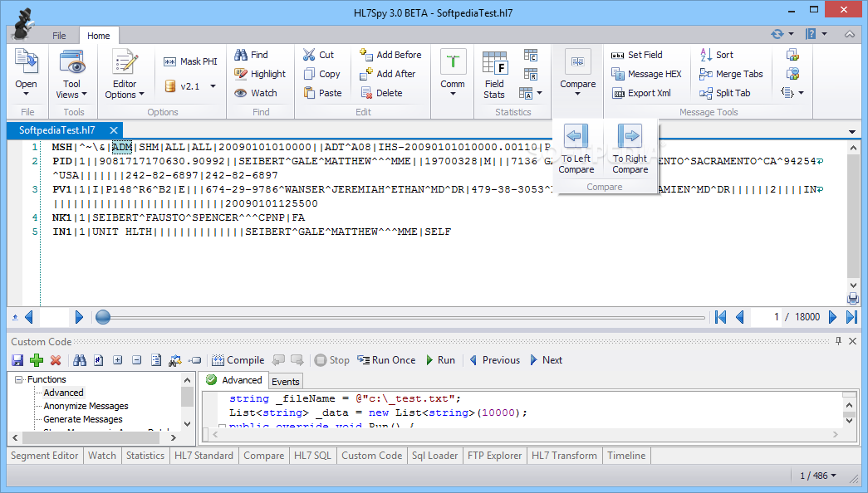Viewport: 868px width, 493px height.
Task: Jump to the last message
Action: coord(852,317)
